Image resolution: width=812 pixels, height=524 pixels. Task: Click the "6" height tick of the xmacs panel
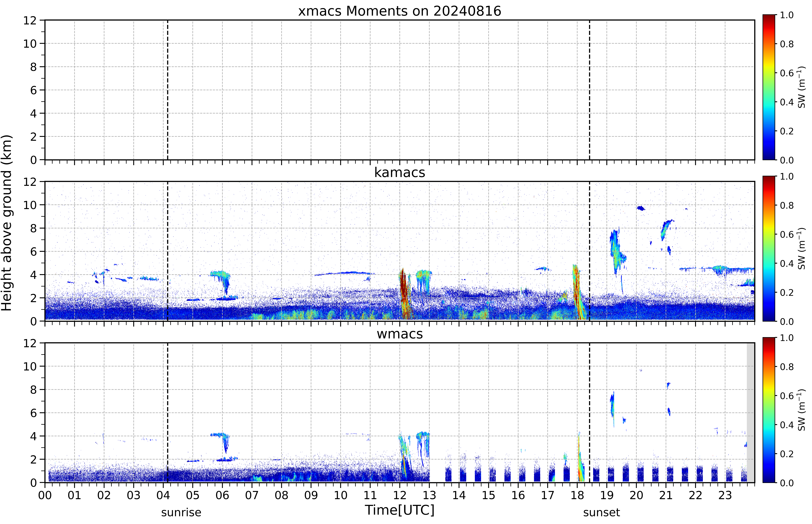33,90
